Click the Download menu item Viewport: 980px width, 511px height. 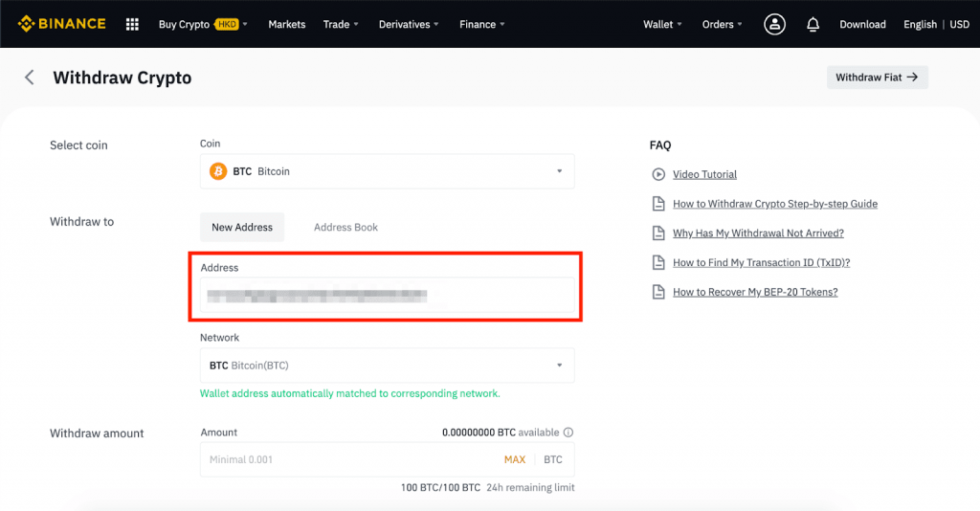coord(862,24)
